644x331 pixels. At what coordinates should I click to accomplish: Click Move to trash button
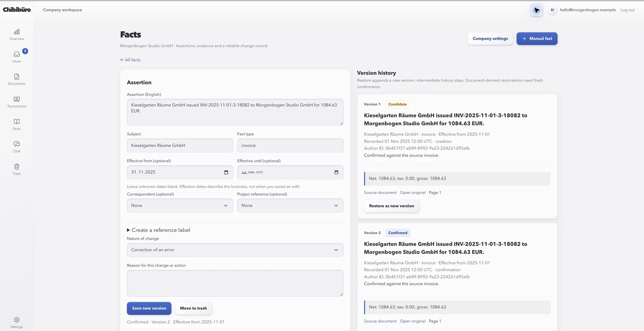(193, 309)
